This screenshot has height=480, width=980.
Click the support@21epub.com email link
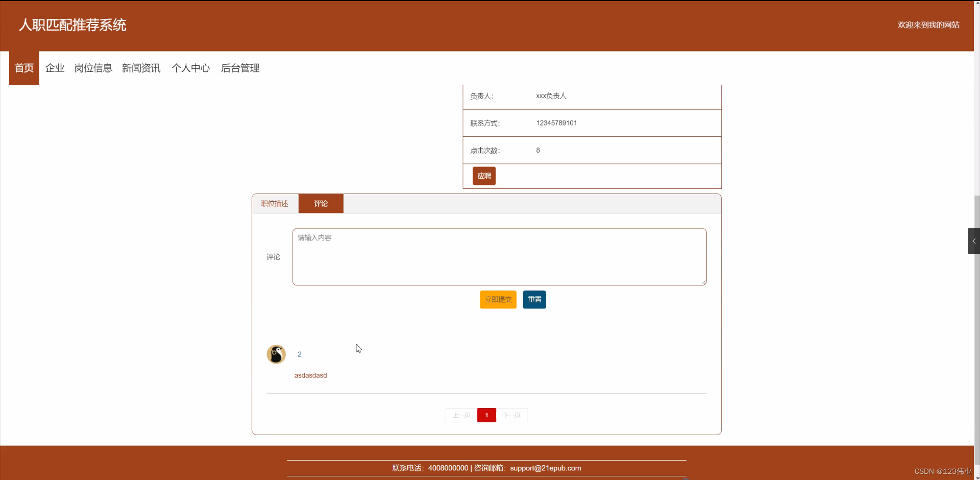[x=546, y=468]
